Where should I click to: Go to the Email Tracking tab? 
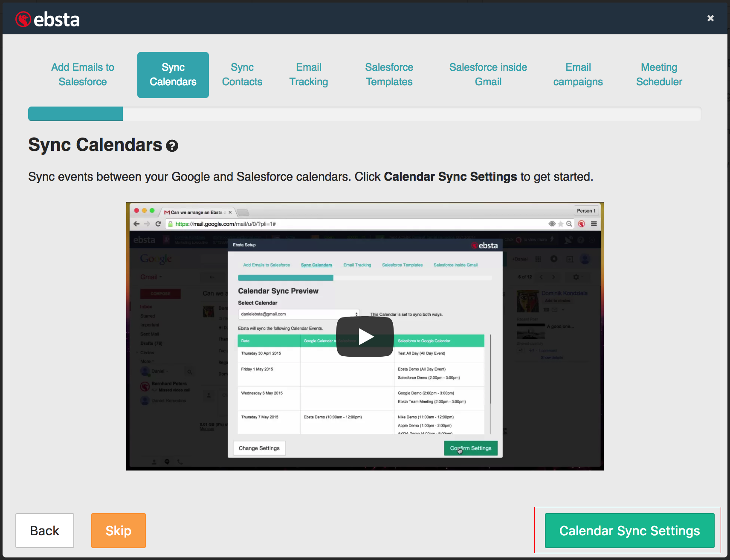point(308,75)
